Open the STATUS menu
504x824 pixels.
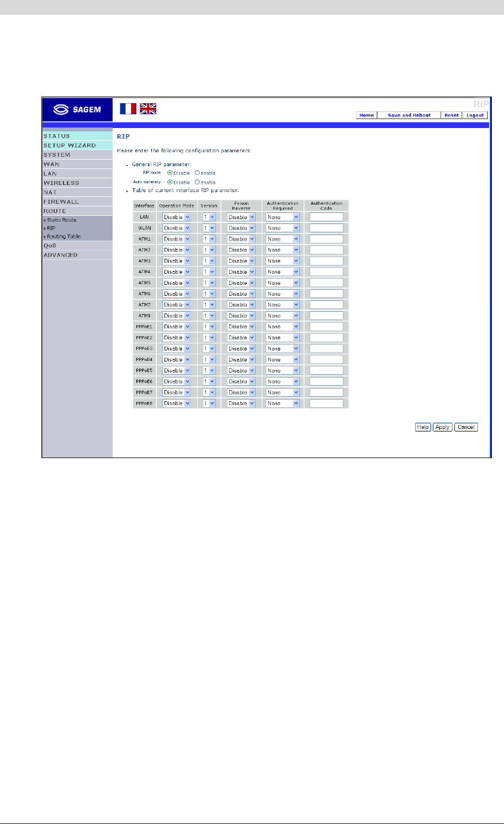(77, 136)
